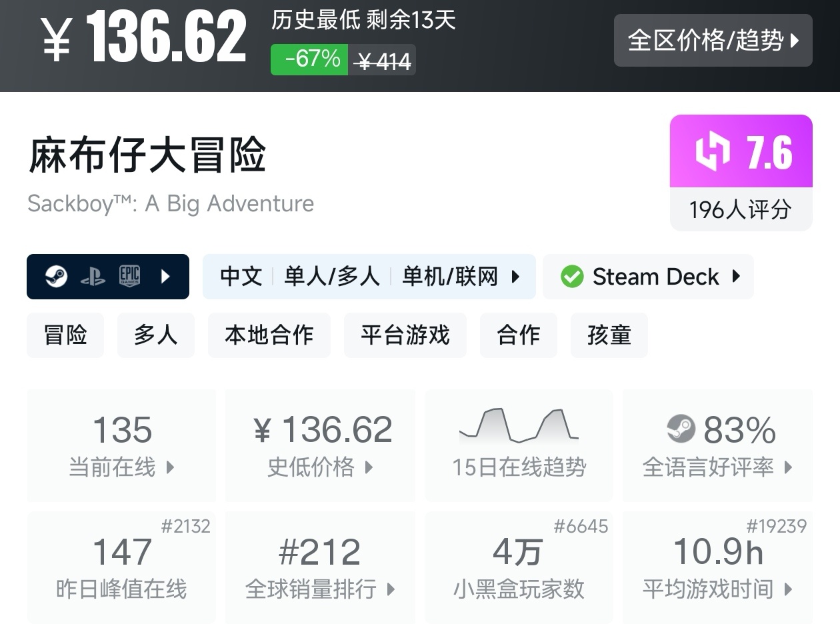Expand the language and multiplayer info arrow
The width and height of the screenshot is (840, 630).
(x=515, y=276)
